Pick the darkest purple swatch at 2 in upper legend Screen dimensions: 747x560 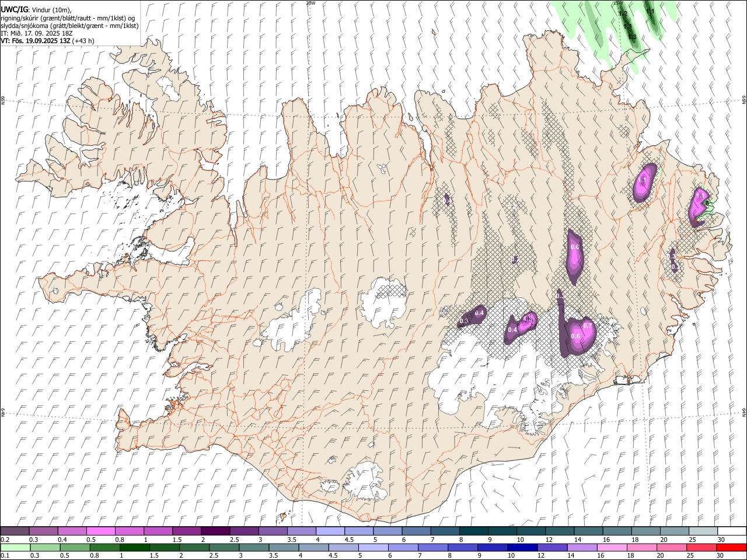click(x=215, y=531)
